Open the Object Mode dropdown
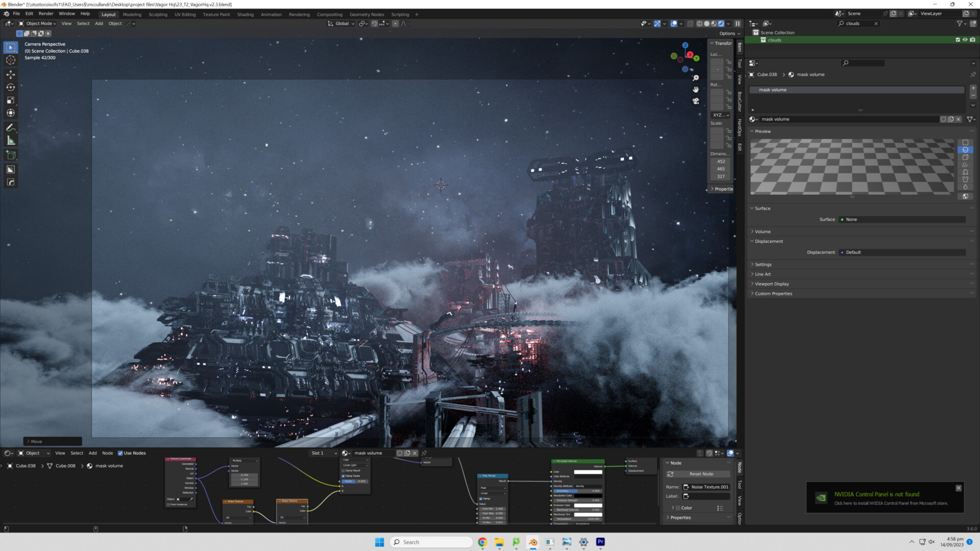 (x=38, y=23)
